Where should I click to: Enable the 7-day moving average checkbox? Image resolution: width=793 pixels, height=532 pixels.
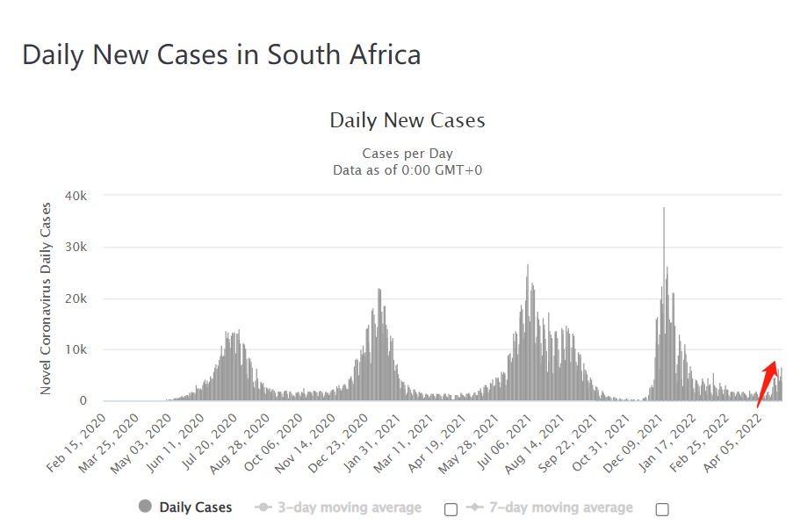pyautogui.click(x=662, y=509)
